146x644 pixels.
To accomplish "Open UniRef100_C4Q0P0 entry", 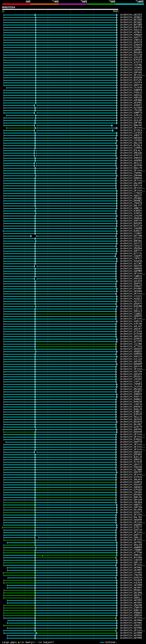I will pyautogui.click(x=131, y=256).
